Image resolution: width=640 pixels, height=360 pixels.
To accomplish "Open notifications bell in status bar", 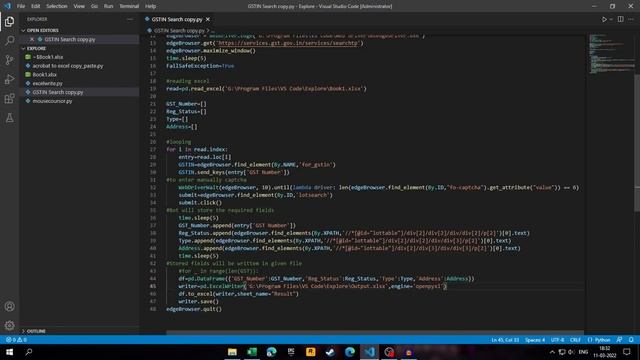I will [631, 340].
